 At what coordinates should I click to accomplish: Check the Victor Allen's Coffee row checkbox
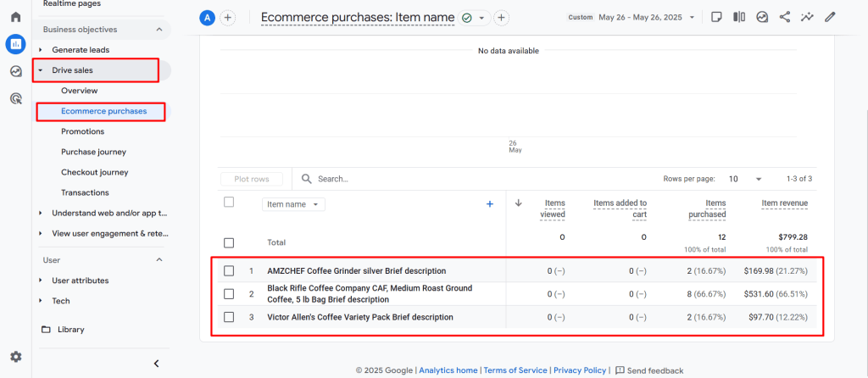pyautogui.click(x=229, y=317)
